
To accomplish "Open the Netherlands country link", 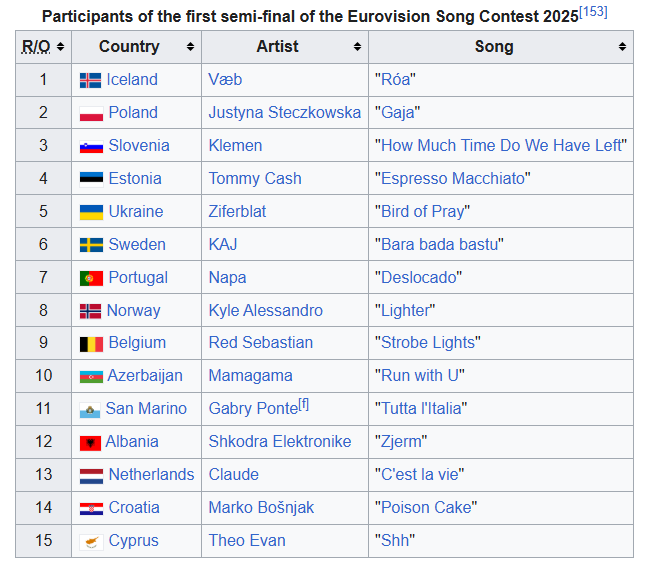I will (x=151, y=475).
